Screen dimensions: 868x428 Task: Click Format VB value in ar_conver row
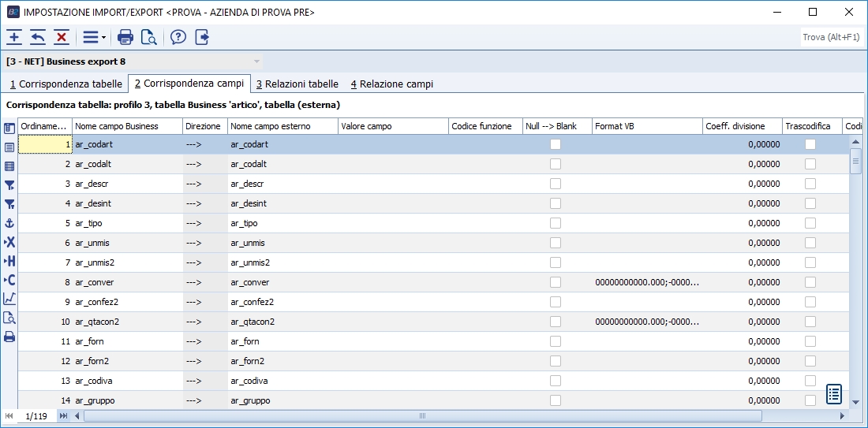647,282
